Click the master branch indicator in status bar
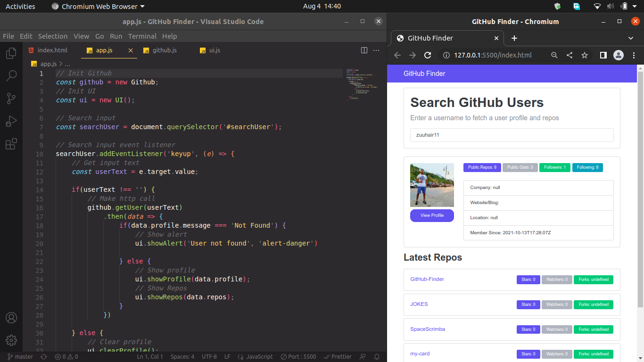 [20, 357]
